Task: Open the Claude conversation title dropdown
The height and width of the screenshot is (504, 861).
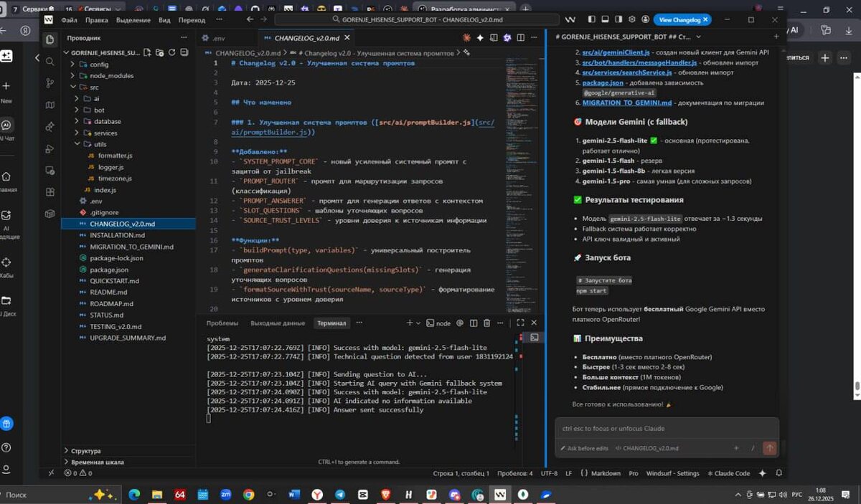Action: coord(698,37)
